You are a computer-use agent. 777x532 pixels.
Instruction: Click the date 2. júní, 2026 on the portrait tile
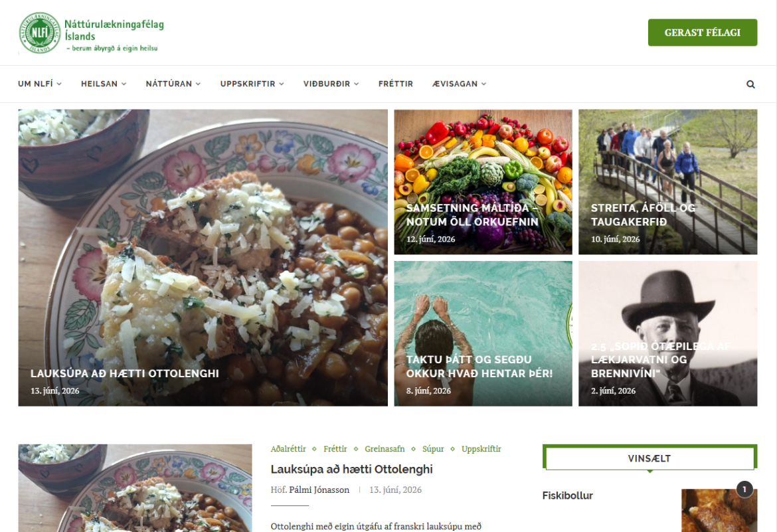click(x=613, y=391)
